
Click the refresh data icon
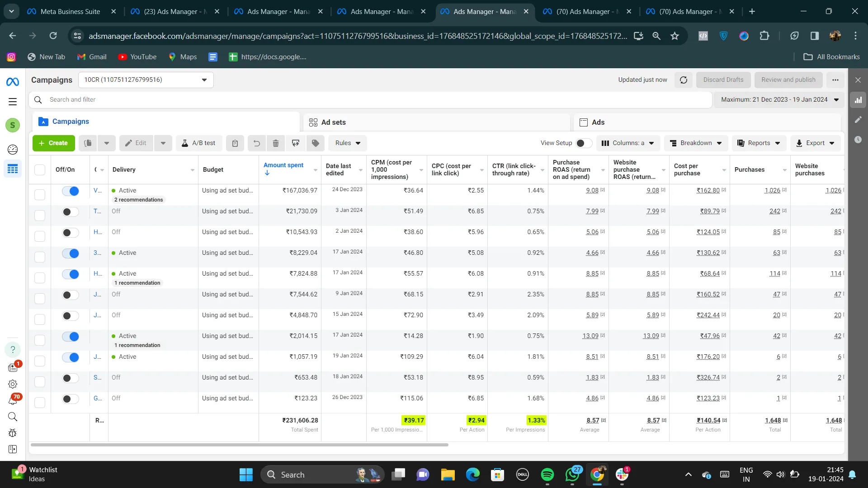pos(683,80)
